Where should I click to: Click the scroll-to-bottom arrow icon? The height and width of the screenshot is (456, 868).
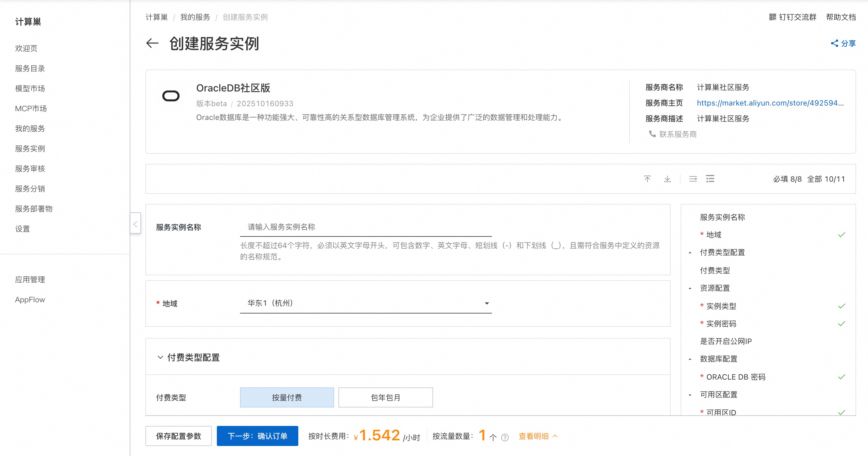667,179
